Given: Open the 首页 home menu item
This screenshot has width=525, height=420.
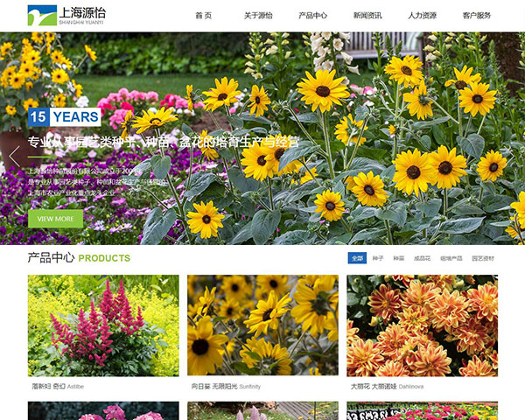Looking at the screenshot, I should 203,16.
